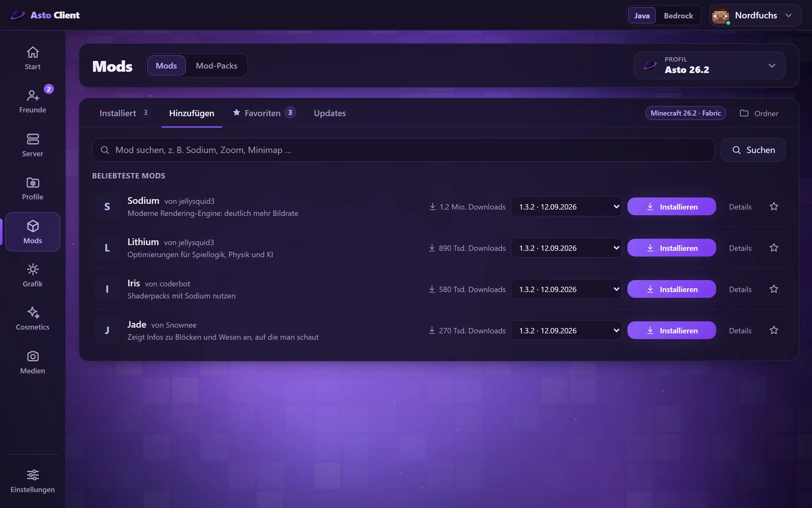Open the Ordner folder

tap(759, 113)
